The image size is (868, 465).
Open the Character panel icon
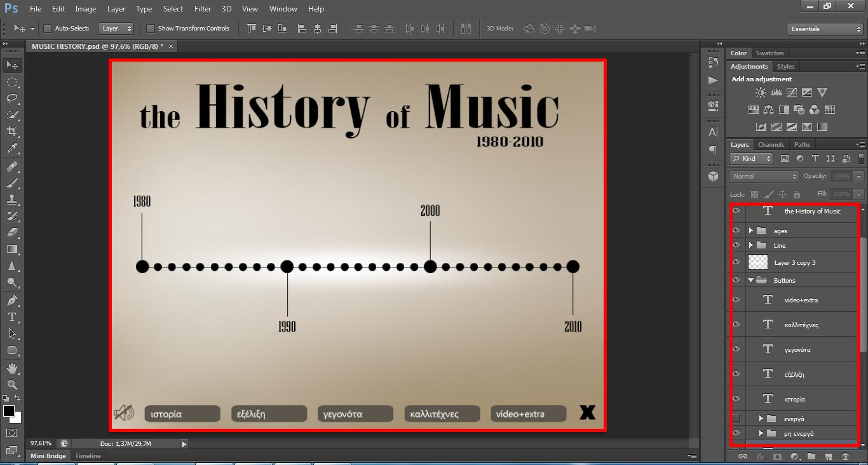(713, 132)
